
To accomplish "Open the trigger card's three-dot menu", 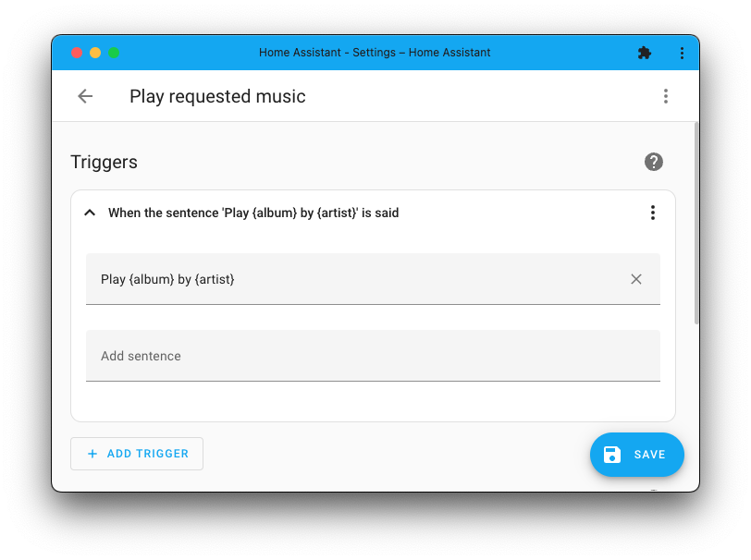I will [x=653, y=212].
